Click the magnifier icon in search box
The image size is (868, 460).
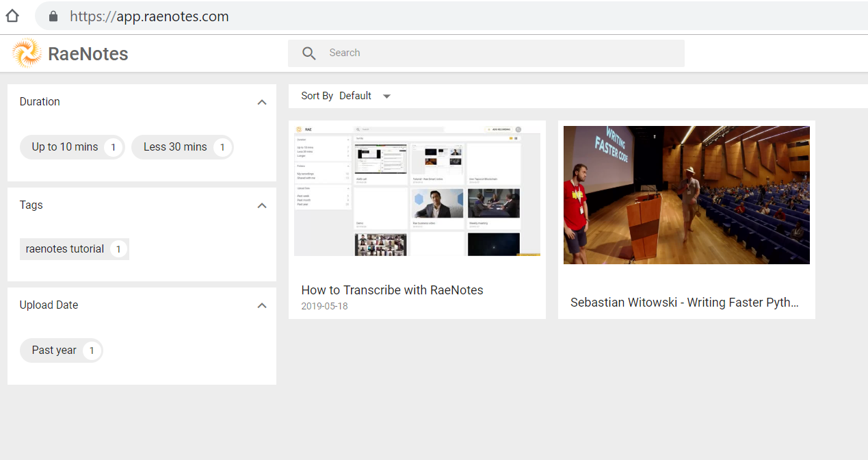(309, 53)
